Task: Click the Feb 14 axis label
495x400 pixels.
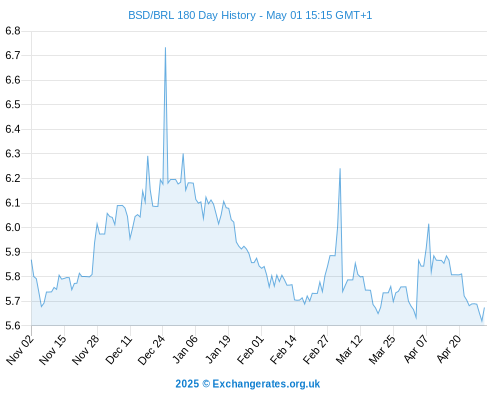Action: (x=283, y=349)
